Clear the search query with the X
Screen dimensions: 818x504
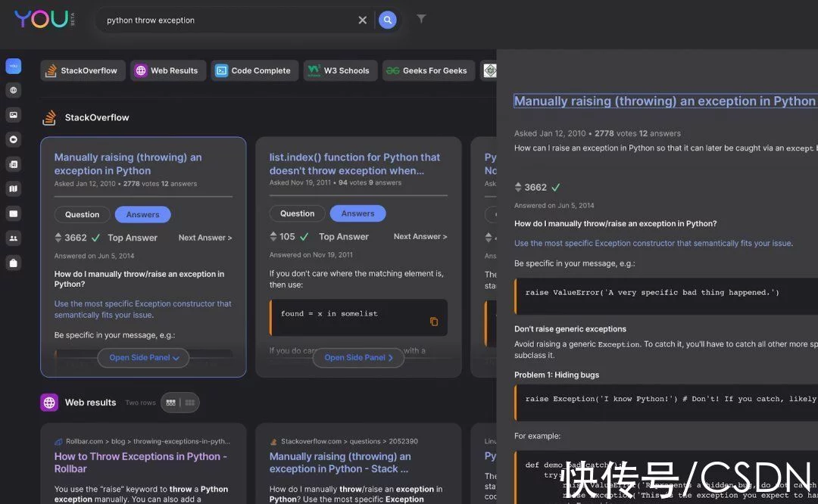(x=363, y=20)
